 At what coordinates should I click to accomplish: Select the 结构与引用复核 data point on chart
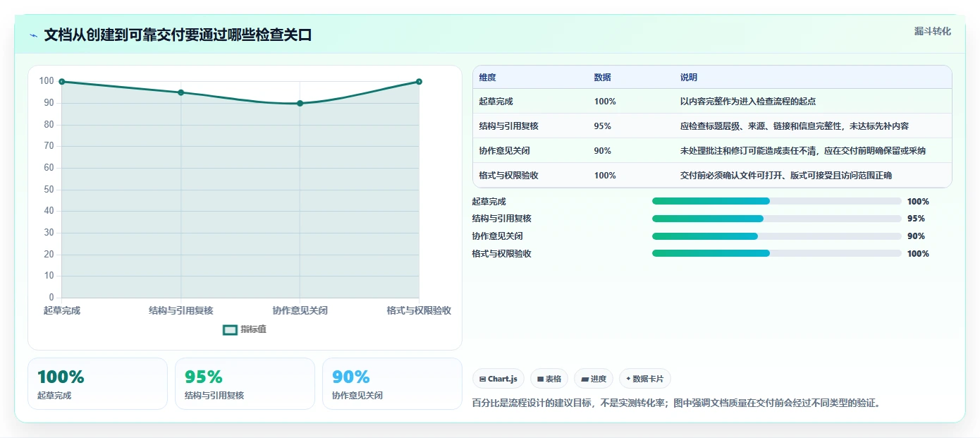pyautogui.click(x=181, y=92)
